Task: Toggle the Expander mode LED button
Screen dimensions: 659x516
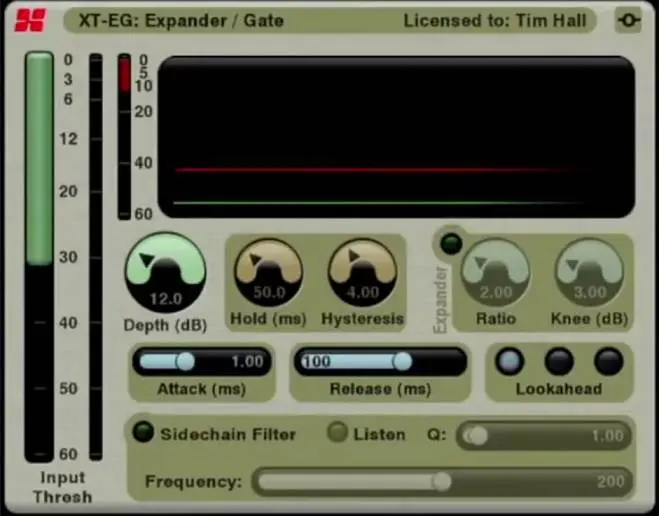Action: point(451,244)
